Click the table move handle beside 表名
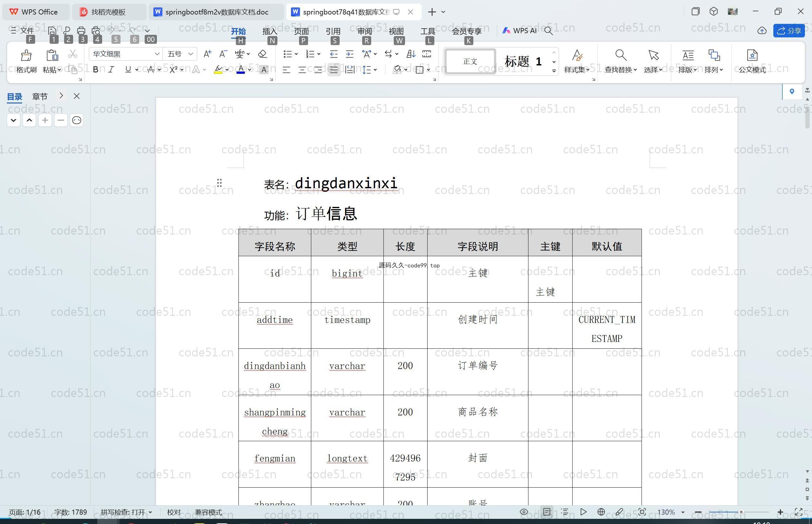This screenshot has height=524, width=812. [x=219, y=183]
